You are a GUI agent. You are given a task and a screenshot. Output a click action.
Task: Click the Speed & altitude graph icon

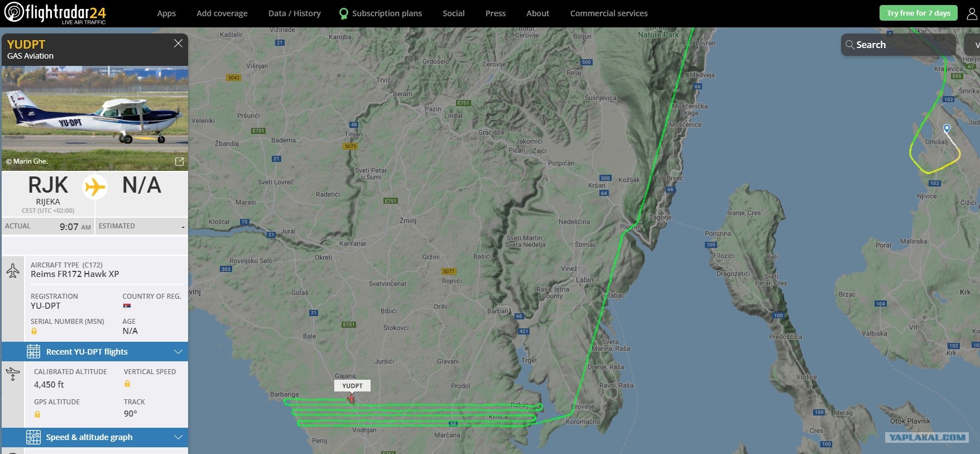(33, 437)
